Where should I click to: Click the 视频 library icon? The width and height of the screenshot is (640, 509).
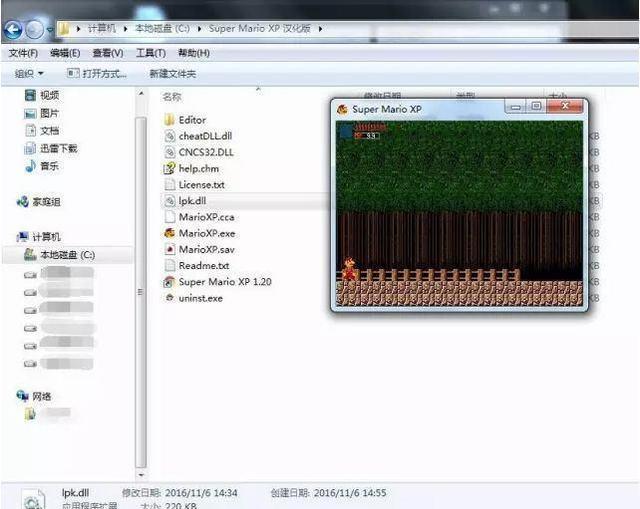(30, 96)
